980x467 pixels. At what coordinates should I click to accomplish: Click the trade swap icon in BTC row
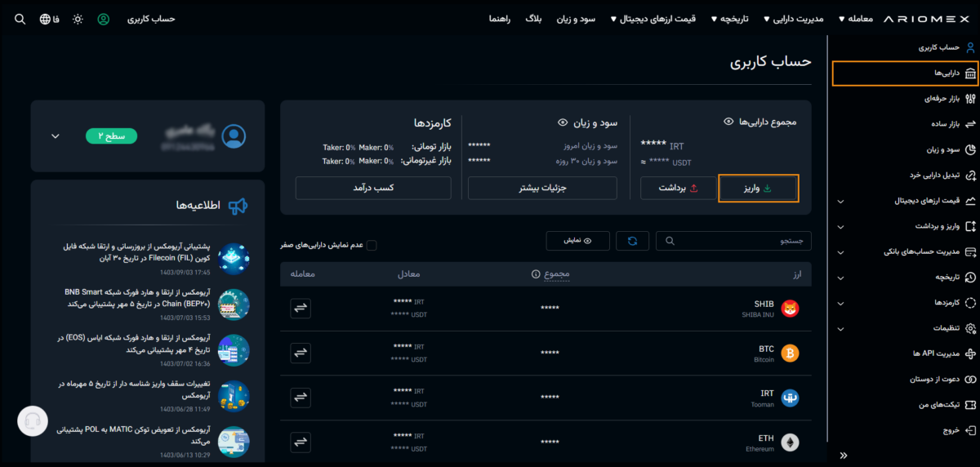301,353
